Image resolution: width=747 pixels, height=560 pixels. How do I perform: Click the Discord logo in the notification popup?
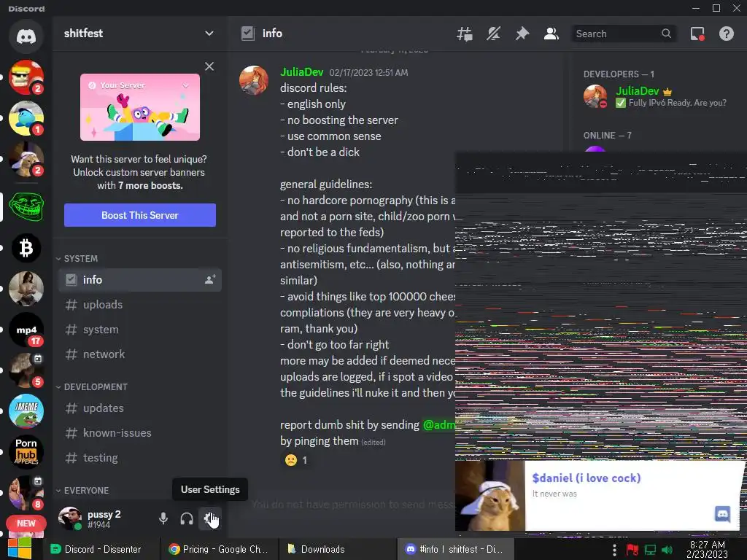(722, 514)
